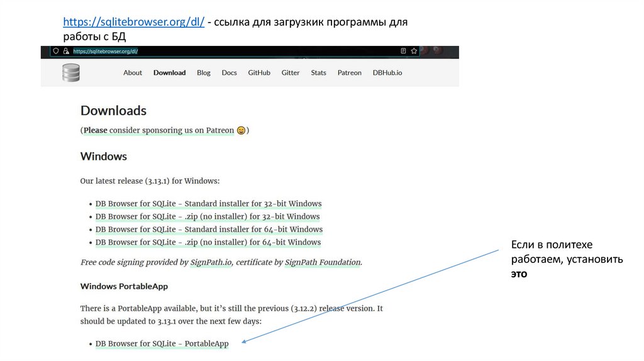The height and width of the screenshot is (361, 644).
Task: Open the sqlitebrowser.org/dl hyperlink in slide
Action: [133, 22]
